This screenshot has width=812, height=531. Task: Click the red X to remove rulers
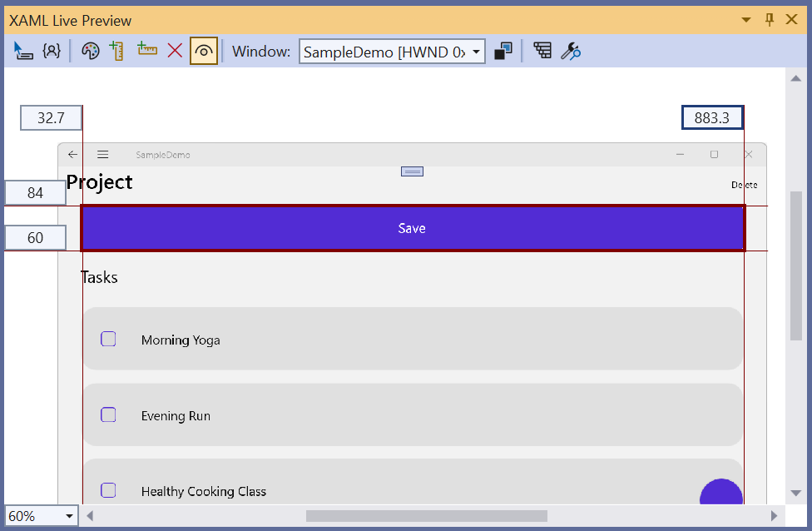coord(175,51)
